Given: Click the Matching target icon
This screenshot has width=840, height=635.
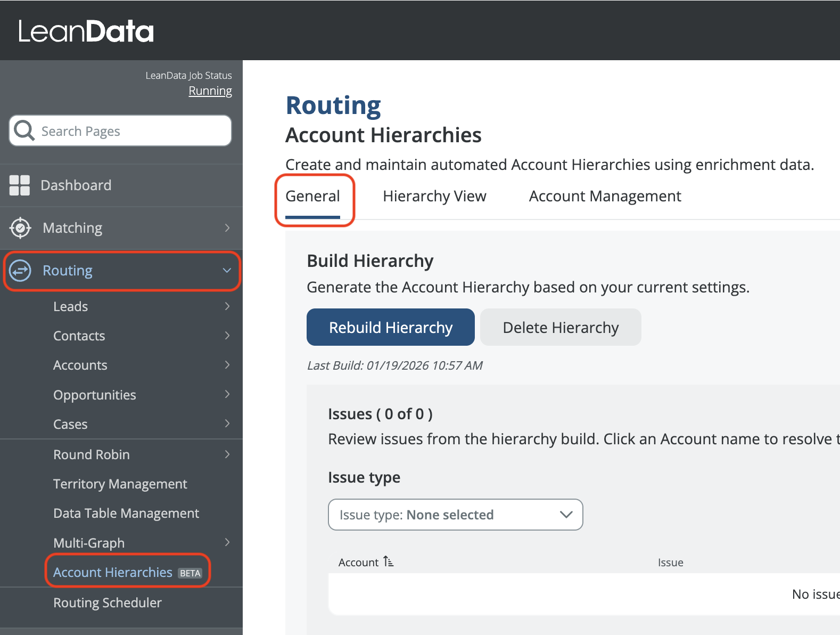Looking at the screenshot, I should [20, 228].
